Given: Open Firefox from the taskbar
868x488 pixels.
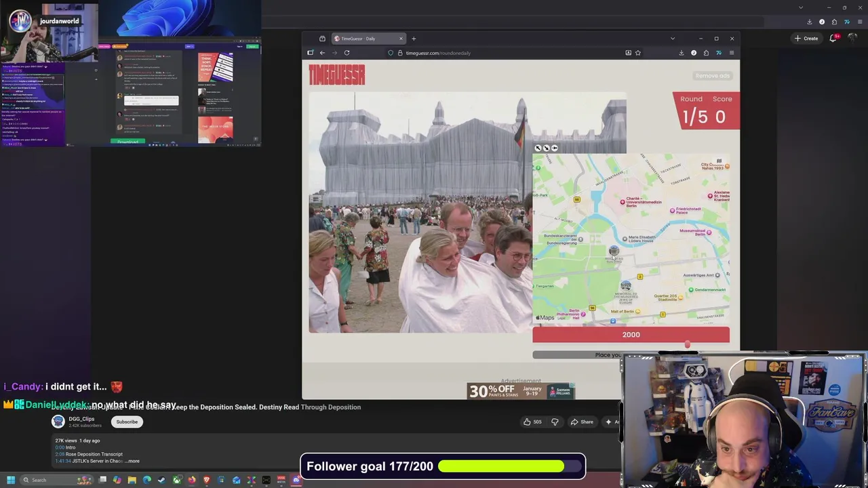Looking at the screenshot, I should click(192, 480).
